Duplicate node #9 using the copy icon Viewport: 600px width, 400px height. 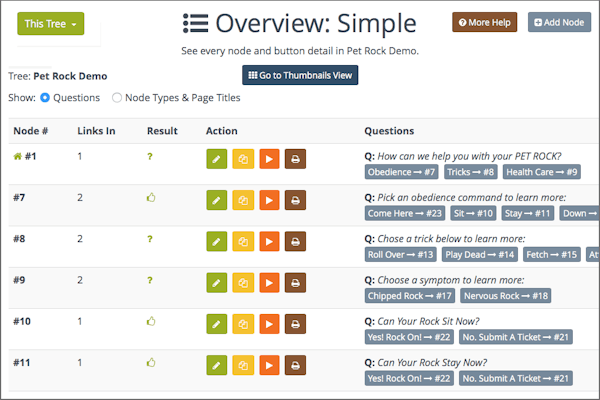(x=243, y=283)
